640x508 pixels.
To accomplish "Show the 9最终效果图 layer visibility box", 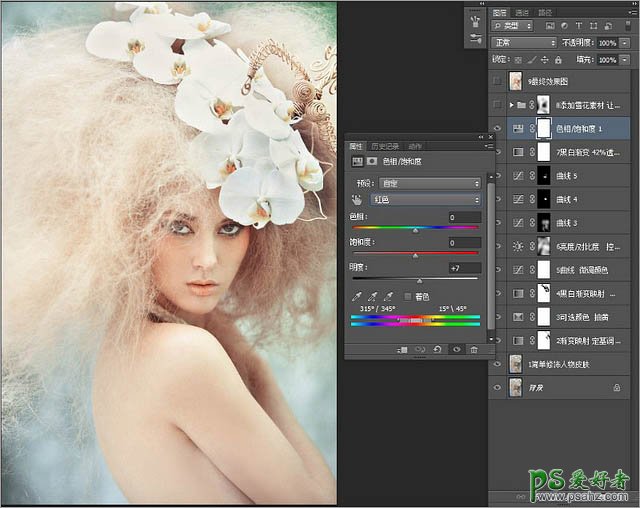I will 497,81.
